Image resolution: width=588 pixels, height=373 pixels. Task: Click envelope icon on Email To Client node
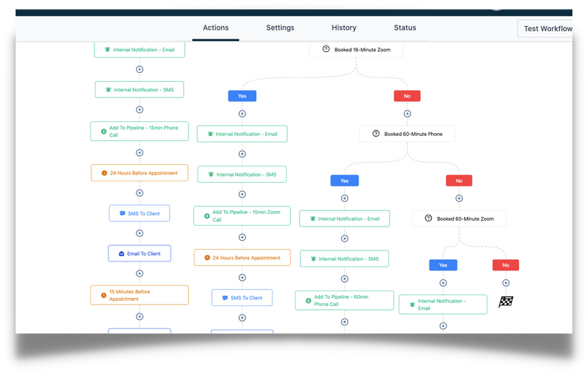click(122, 253)
